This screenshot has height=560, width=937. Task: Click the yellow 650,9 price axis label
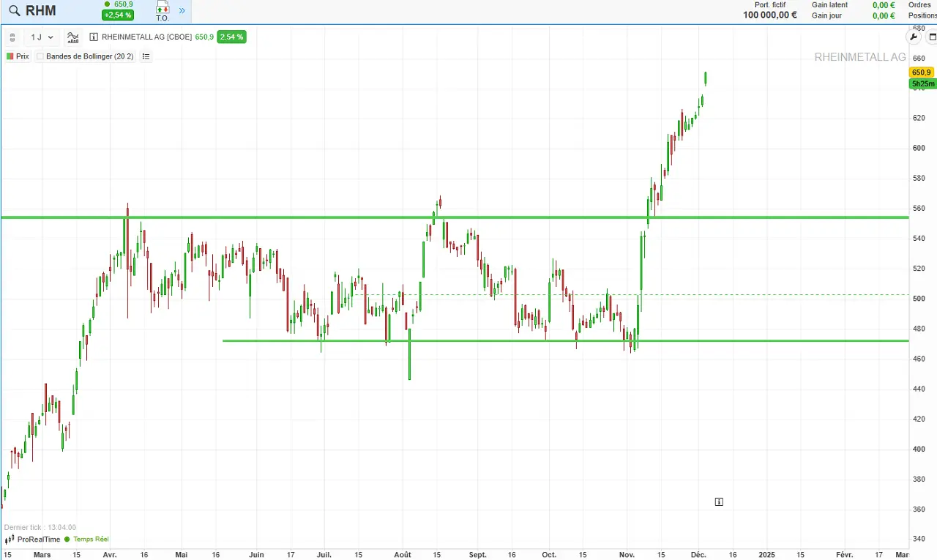coord(922,72)
